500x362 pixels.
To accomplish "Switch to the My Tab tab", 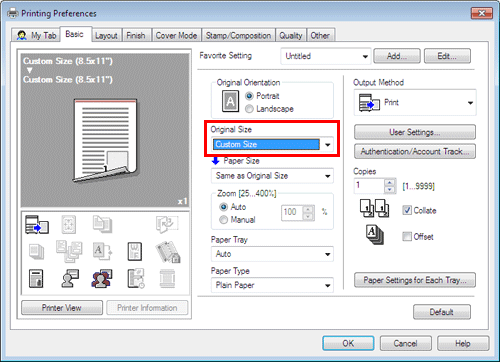I will [36, 35].
